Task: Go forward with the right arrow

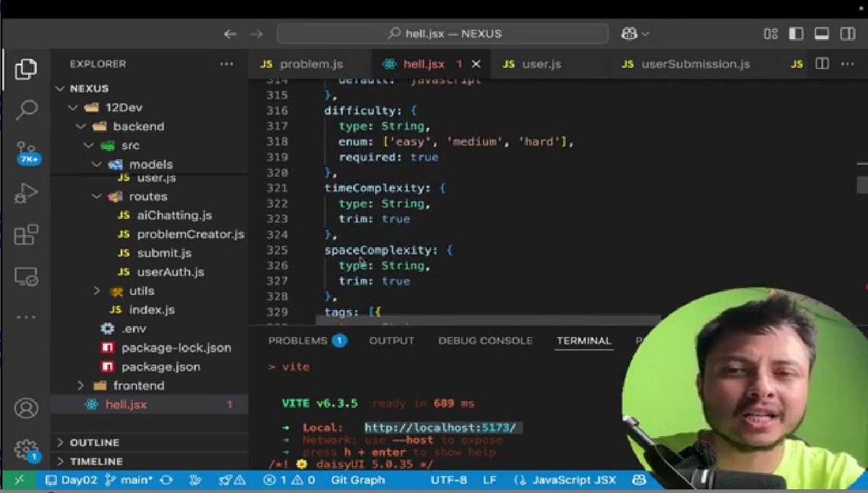Action: coord(256,33)
